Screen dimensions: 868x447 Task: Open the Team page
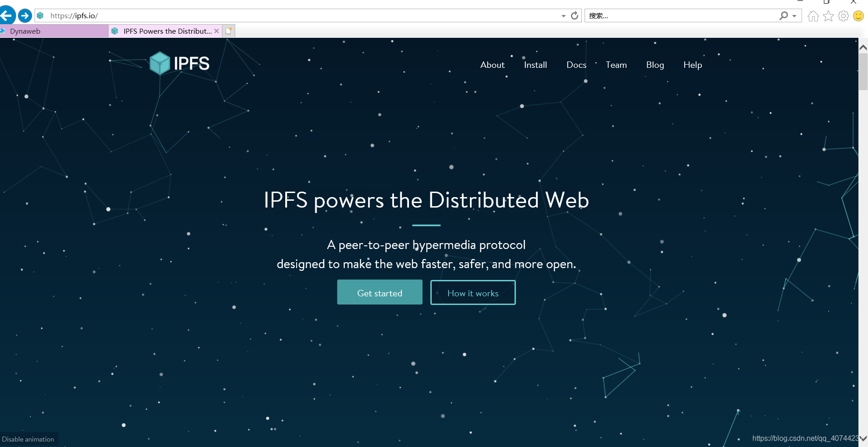[616, 65]
